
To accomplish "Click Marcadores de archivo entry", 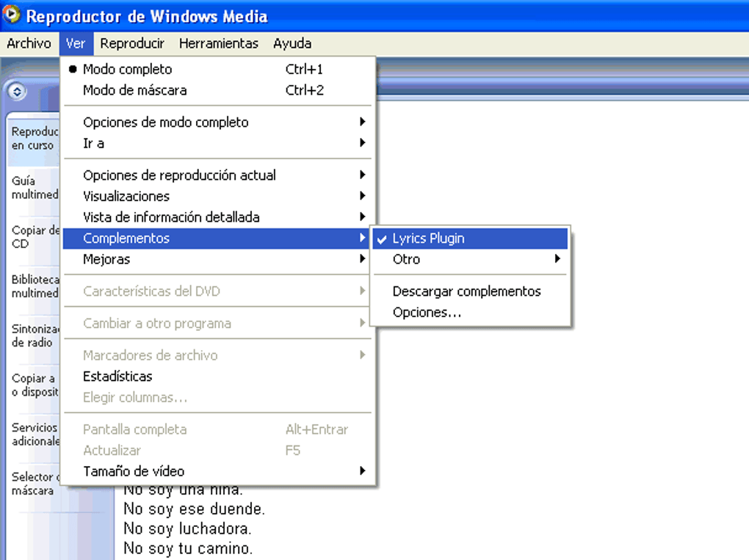I will pos(220,355).
